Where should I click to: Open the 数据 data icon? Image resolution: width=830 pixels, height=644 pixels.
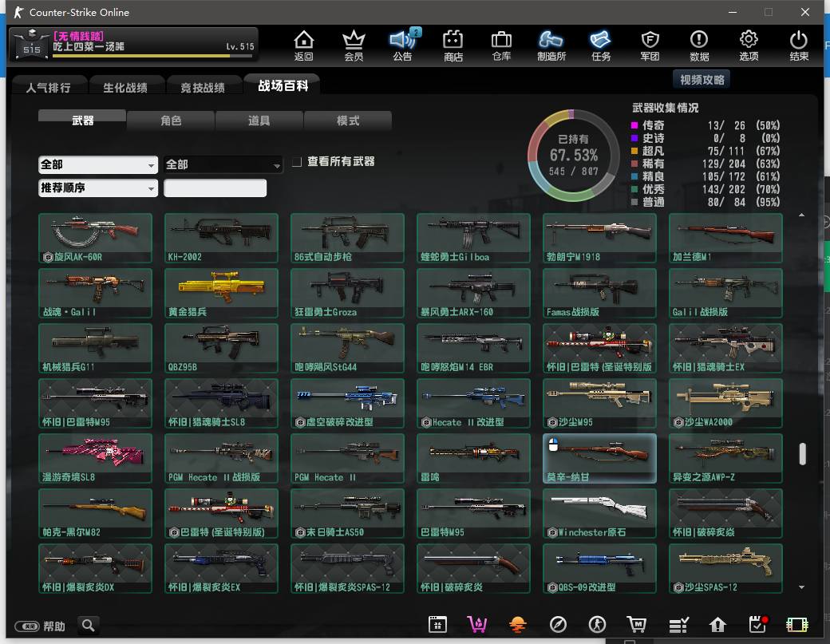coord(699,45)
